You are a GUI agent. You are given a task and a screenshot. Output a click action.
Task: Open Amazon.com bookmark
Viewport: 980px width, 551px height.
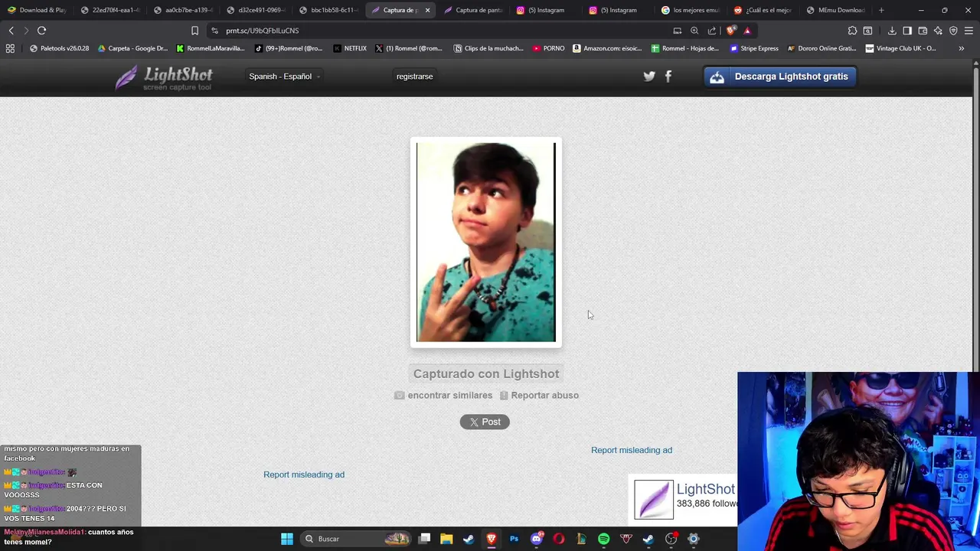click(x=609, y=48)
